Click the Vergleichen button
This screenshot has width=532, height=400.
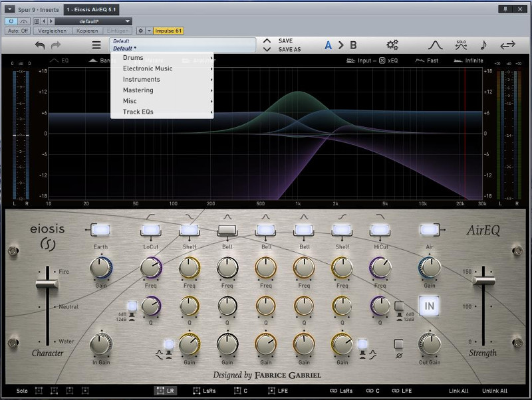53,31
